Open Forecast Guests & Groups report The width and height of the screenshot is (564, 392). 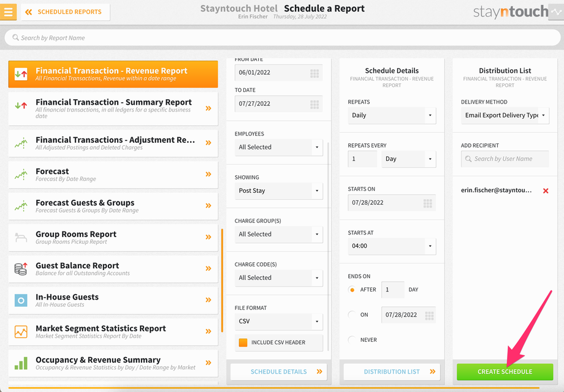pyautogui.click(x=113, y=206)
